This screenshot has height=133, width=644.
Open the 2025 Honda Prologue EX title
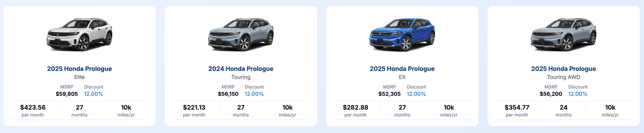(x=402, y=69)
